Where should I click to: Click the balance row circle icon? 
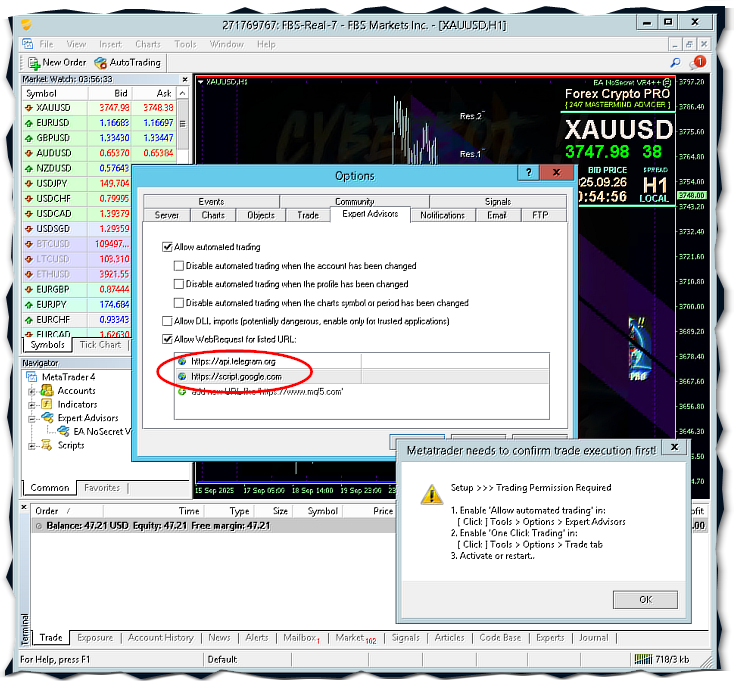coord(39,526)
